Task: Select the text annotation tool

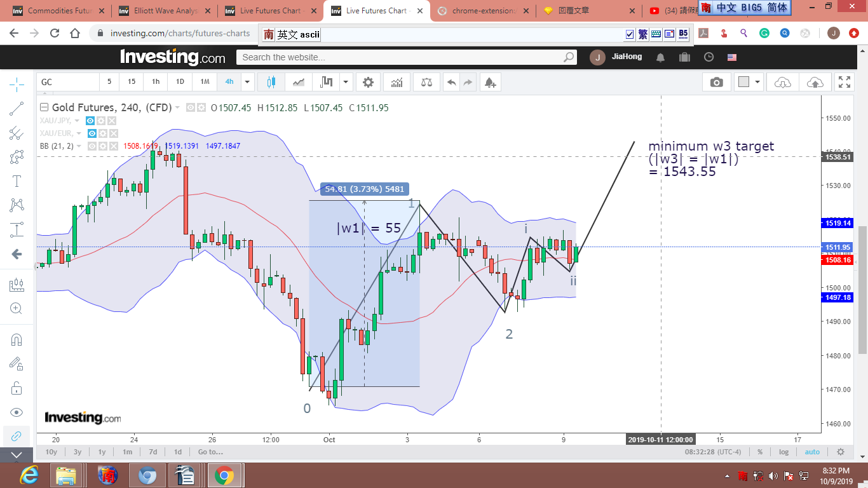Action: [17, 181]
